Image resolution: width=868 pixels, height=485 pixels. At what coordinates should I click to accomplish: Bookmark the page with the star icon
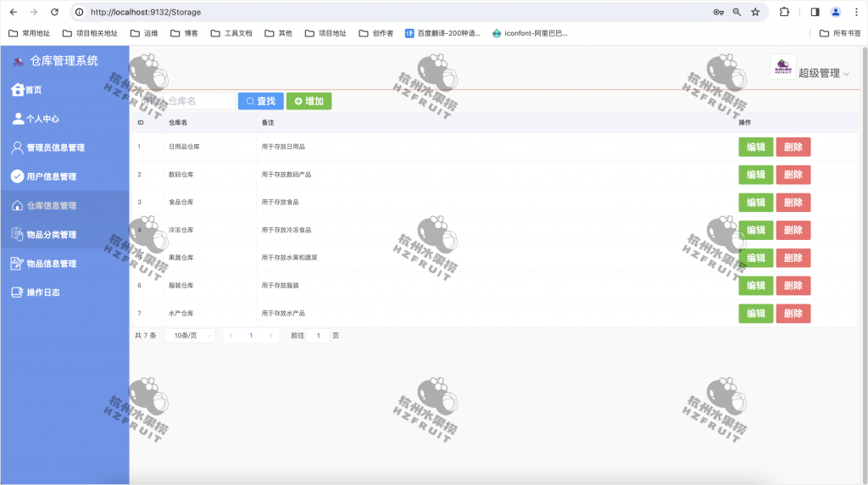(x=755, y=12)
